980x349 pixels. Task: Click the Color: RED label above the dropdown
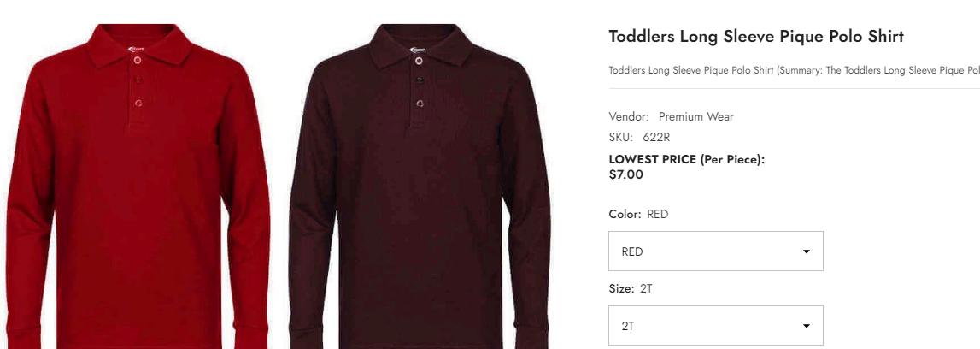(638, 214)
